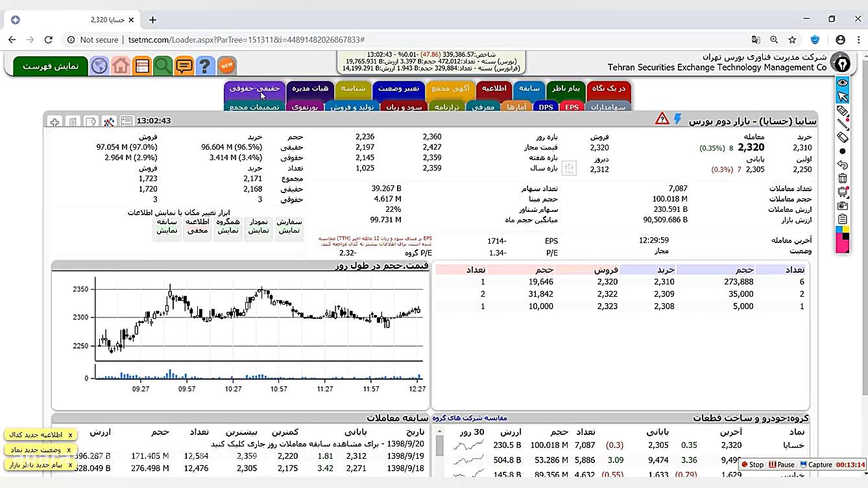Click the نمایش فهرست green button
This screenshot has height=488, width=868.
(51, 66)
